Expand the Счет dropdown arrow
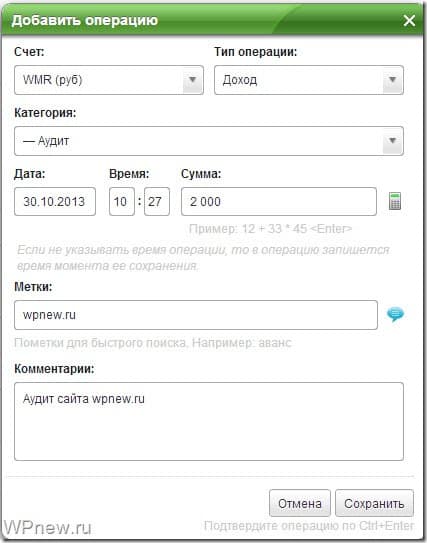 point(193,80)
